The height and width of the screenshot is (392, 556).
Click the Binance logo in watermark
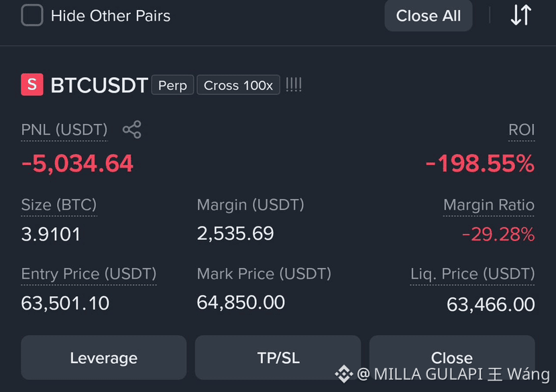click(343, 374)
